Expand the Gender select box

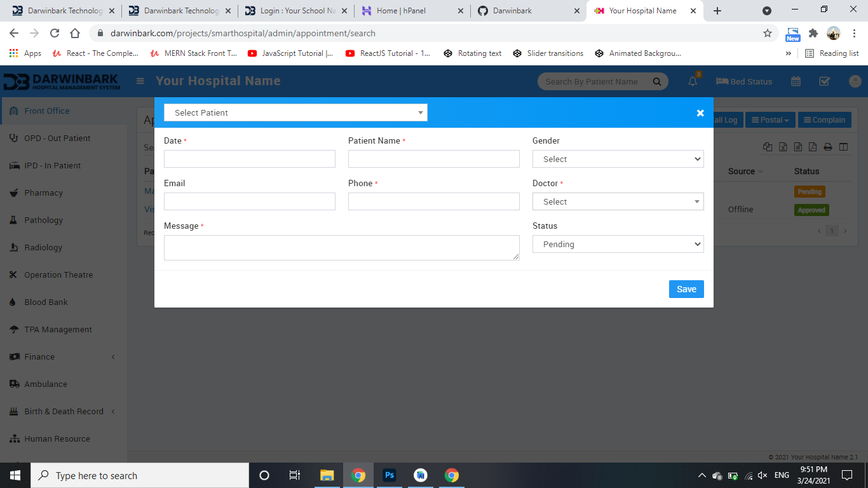pos(618,159)
